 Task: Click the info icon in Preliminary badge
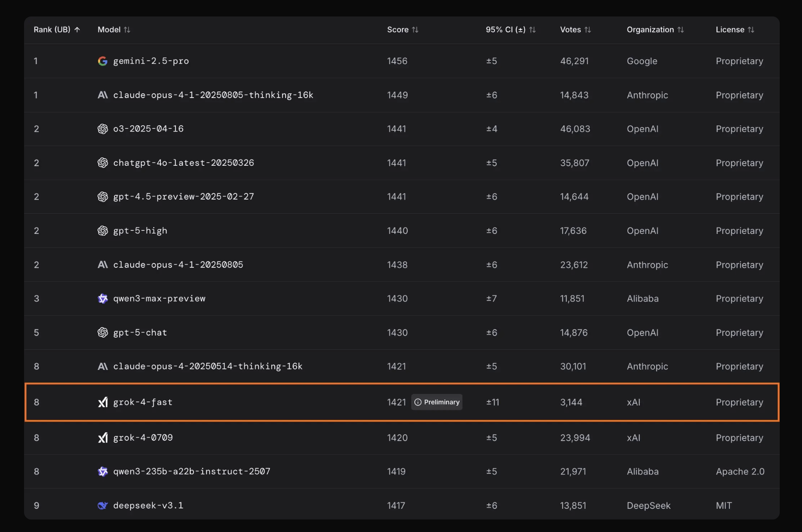tap(418, 402)
